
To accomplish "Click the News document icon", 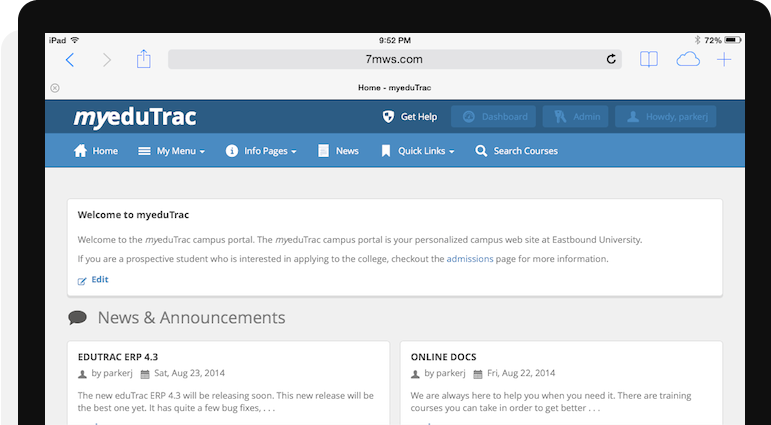I will tap(324, 151).
